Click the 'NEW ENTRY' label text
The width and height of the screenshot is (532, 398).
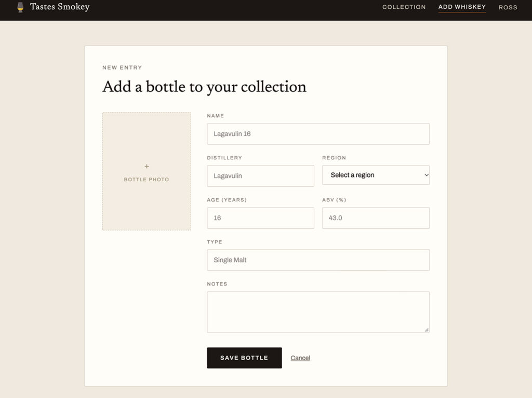click(122, 67)
